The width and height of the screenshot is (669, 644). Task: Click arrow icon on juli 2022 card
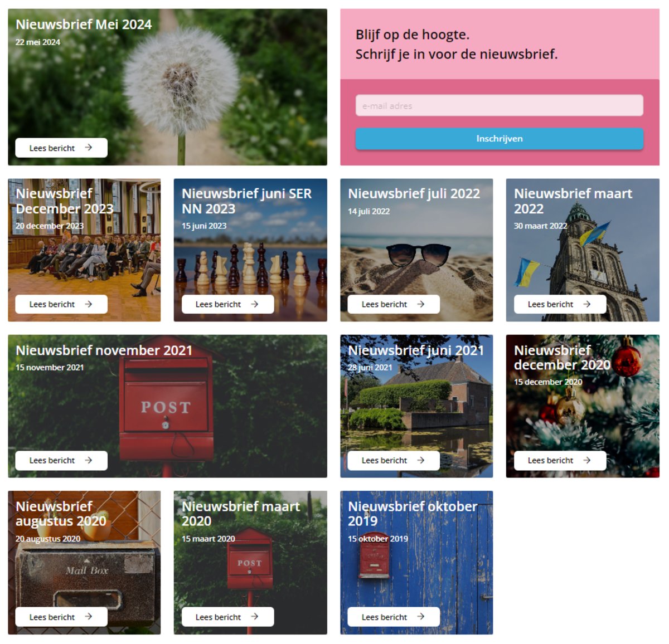point(421,304)
